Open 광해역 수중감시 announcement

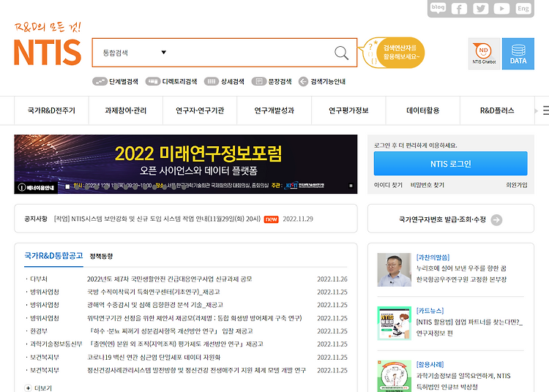[154, 305]
